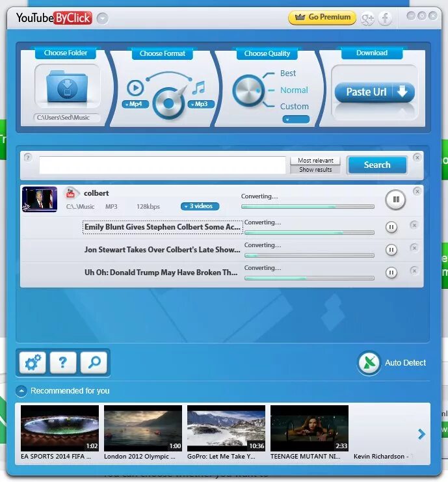This screenshot has height=482, width=448.
Task: Remove the colbert playlist from the list
Action: coord(417,192)
